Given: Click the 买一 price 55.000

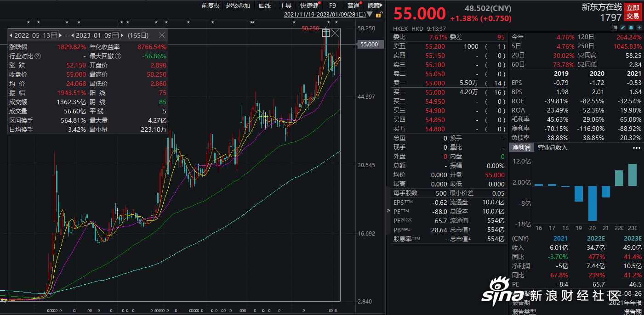Looking at the screenshot, I should (x=435, y=92).
